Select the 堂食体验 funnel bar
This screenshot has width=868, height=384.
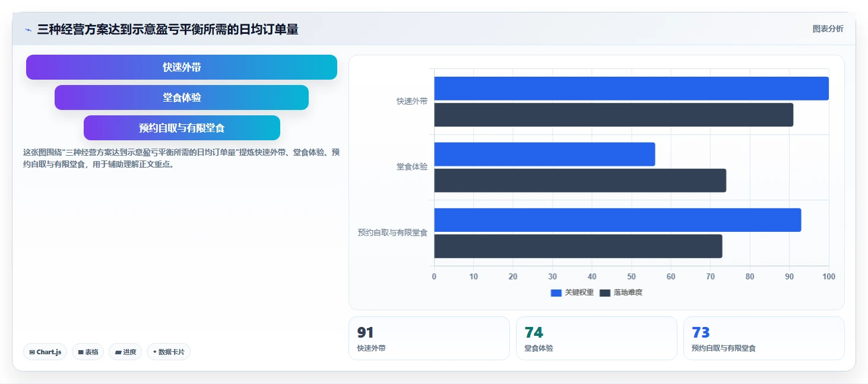tap(182, 97)
